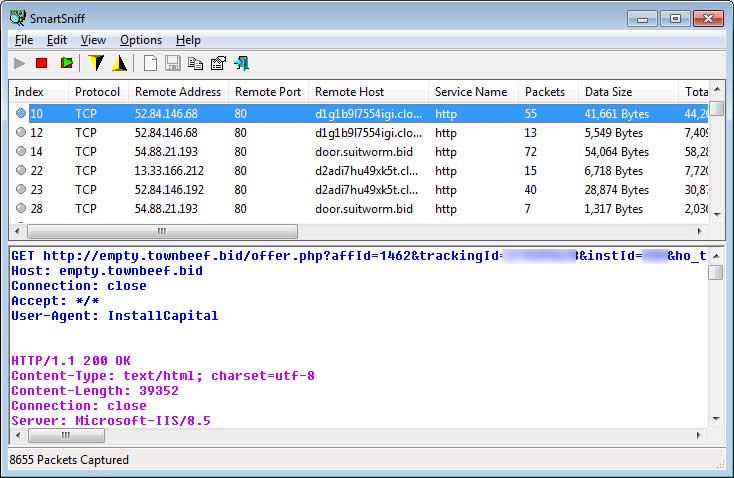Click the Content-Type: text/html line
The width and height of the screenshot is (734, 478).
point(163,376)
